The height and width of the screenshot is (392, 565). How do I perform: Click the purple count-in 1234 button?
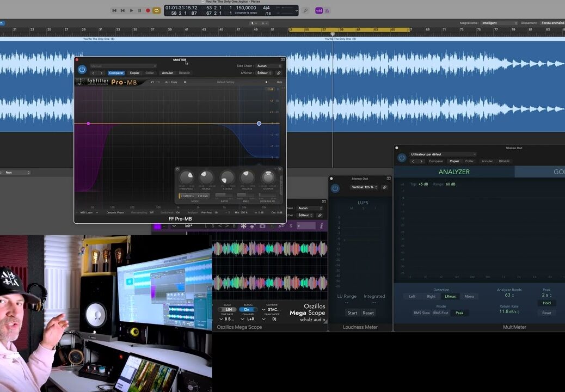pos(319,10)
